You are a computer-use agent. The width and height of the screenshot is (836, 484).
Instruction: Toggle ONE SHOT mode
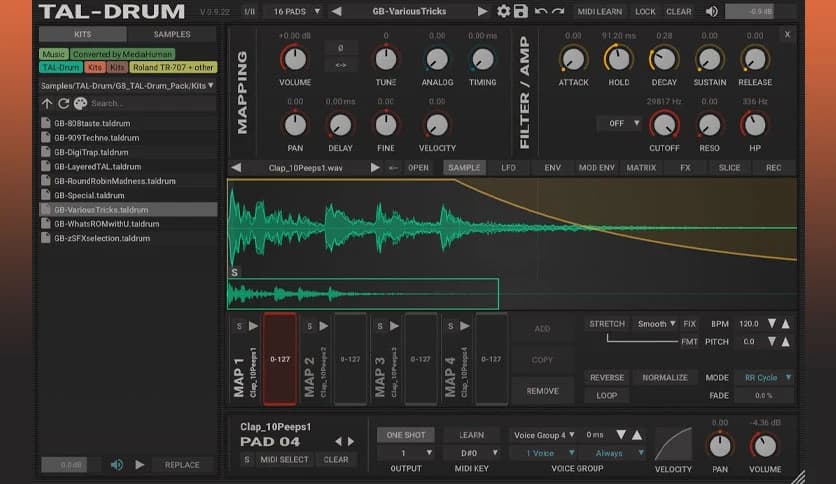pos(406,435)
